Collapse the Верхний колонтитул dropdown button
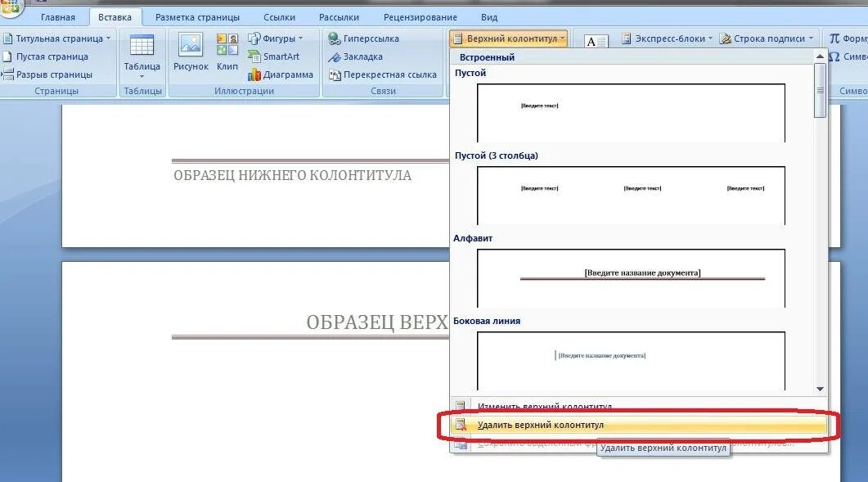The image size is (868, 482). pyautogui.click(x=508, y=38)
